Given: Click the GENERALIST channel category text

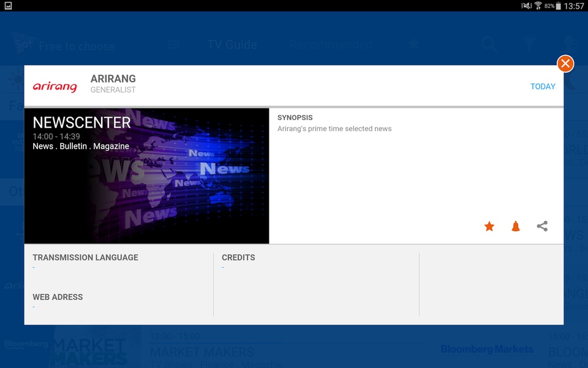Looking at the screenshot, I should point(113,90).
